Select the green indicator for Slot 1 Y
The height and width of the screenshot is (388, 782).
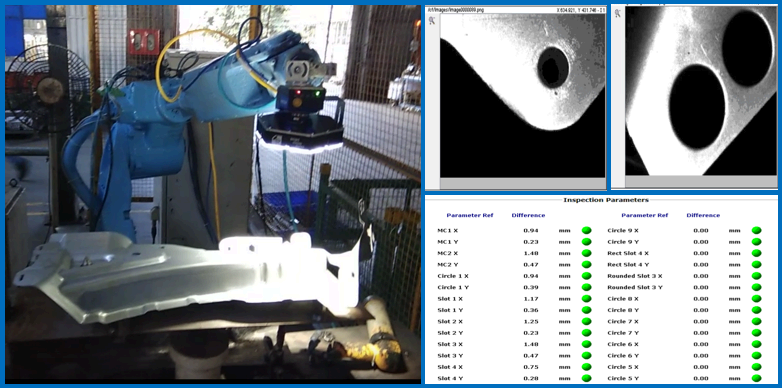(x=586, y=310)
